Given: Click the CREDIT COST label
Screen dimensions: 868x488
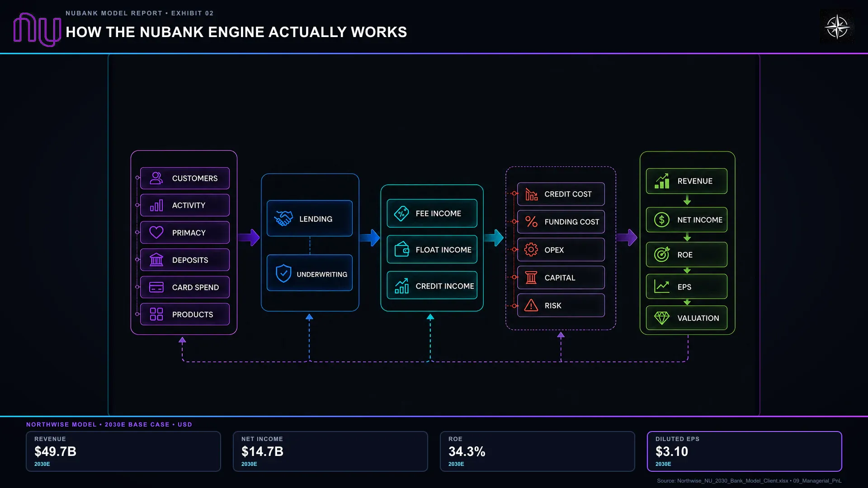Looking at the screenshot, I should tap(568, 194).
